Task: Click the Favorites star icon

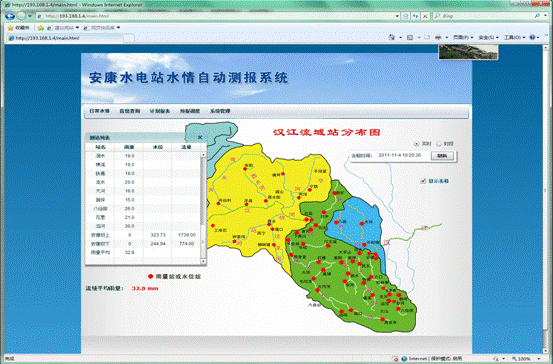Action: tap(10, 28)
